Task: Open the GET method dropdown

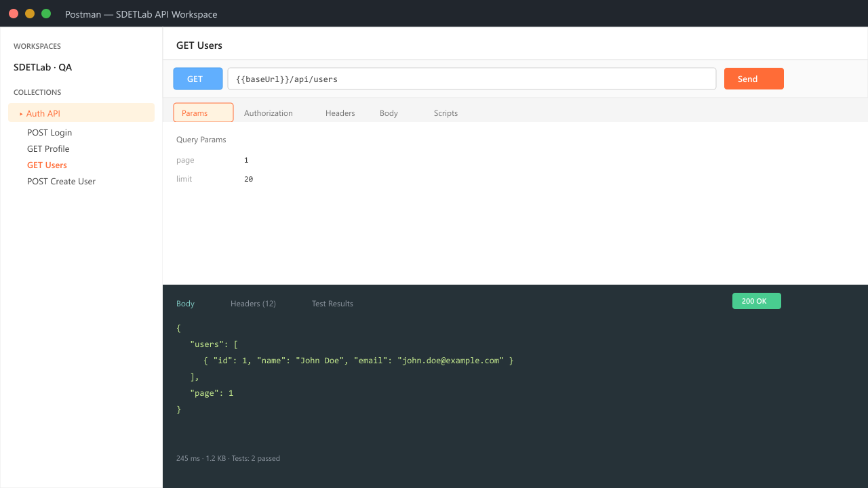Action: [x=198, y=79]
